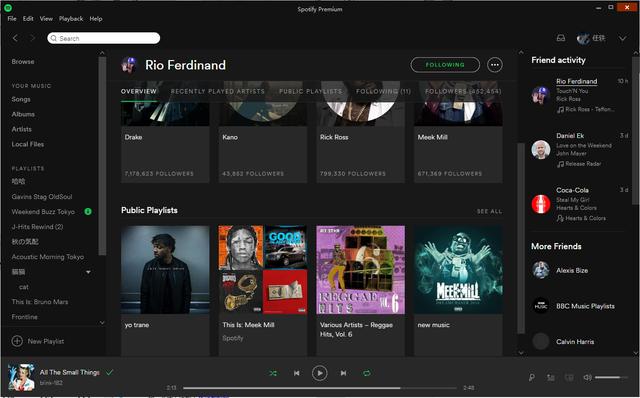
Task: Open the Gavins Stag OldSoul playlist
Action: pos(42,197)
